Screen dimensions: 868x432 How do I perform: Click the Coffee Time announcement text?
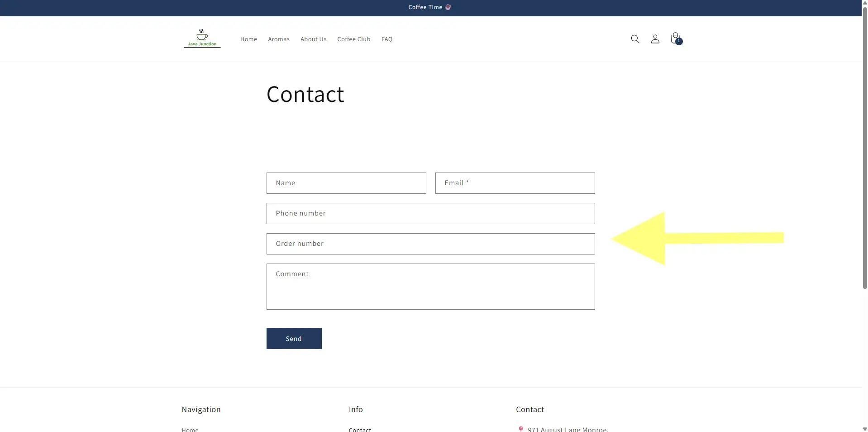pos(429,7)
